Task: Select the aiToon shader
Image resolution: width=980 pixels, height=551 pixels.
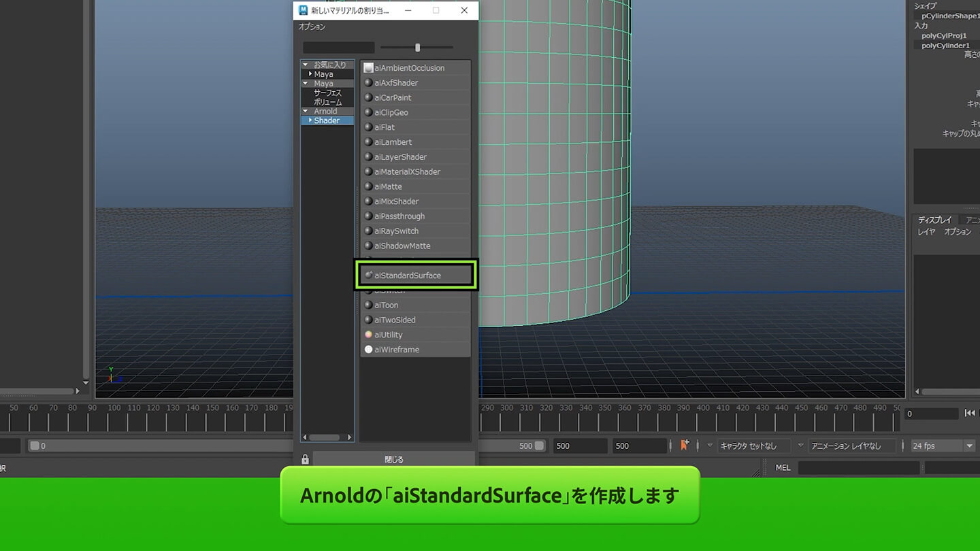Action: pos(416,305)
